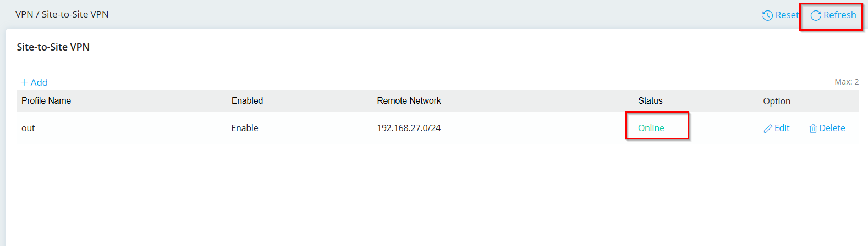Select the profile name cell "out"
868x246 pixels.
tap(28, 128)
